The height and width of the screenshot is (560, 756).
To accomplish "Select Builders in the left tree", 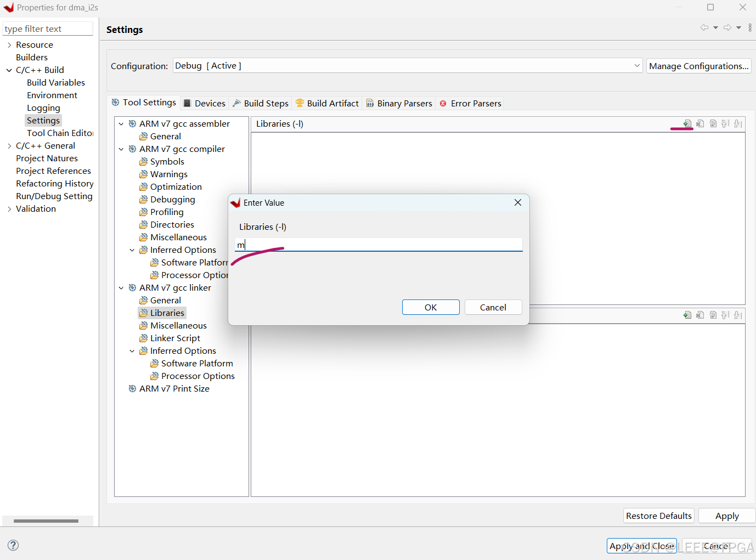I will pyautogui.click(x=32, y=58).
